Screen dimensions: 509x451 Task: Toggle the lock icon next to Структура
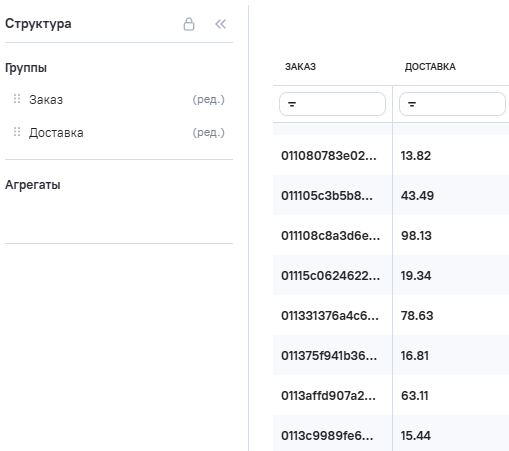coord(189,24)
